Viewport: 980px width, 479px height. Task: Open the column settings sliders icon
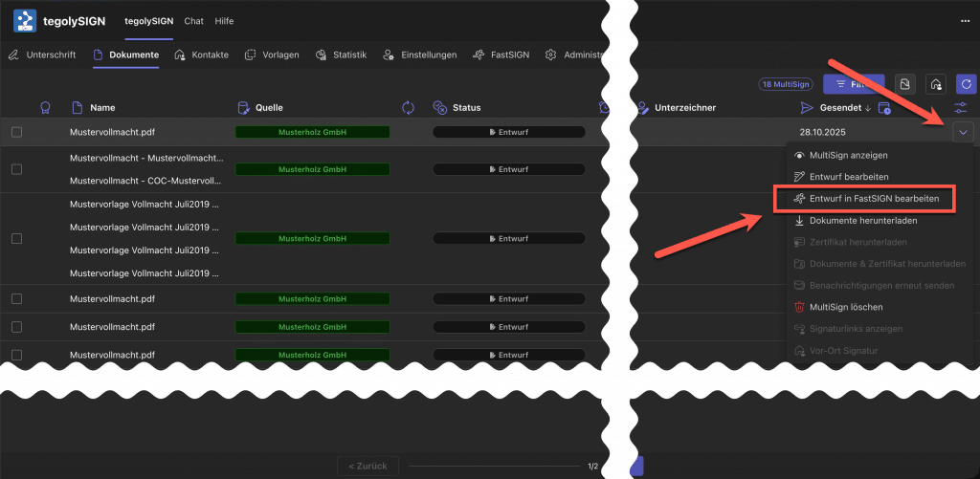pos(962,108)
